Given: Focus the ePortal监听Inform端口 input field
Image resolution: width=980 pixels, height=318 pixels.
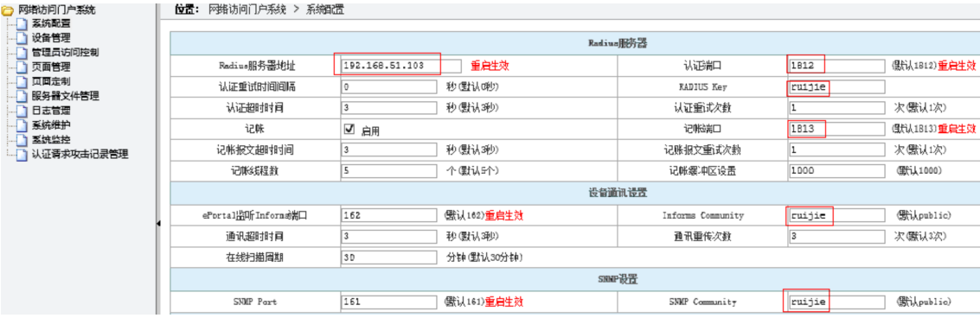Looking at the screenshot, I should click(388, 215).
